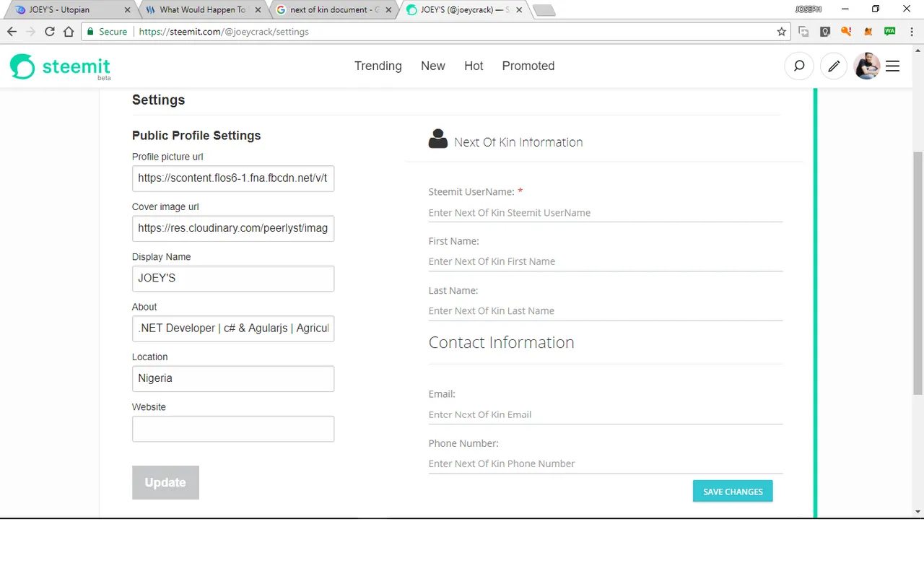Click the empty Website field
The height and width of the screenshot is (571, 924).
tap(233, 429)
